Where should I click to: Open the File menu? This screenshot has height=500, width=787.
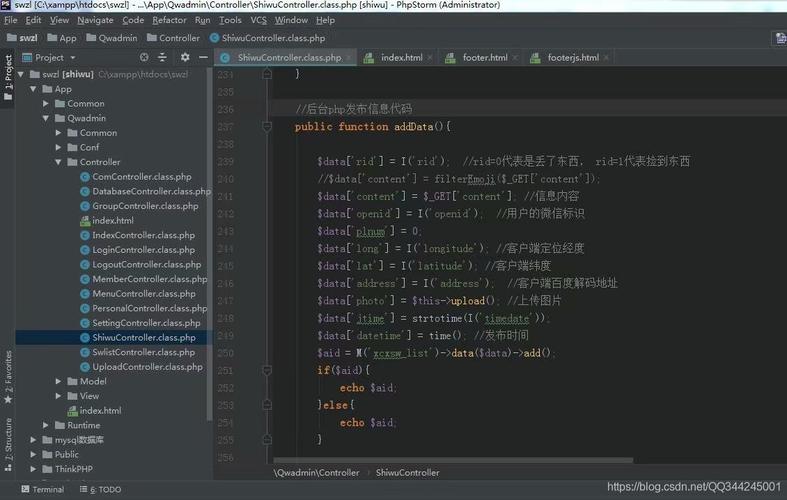click(x=11, y=20)
